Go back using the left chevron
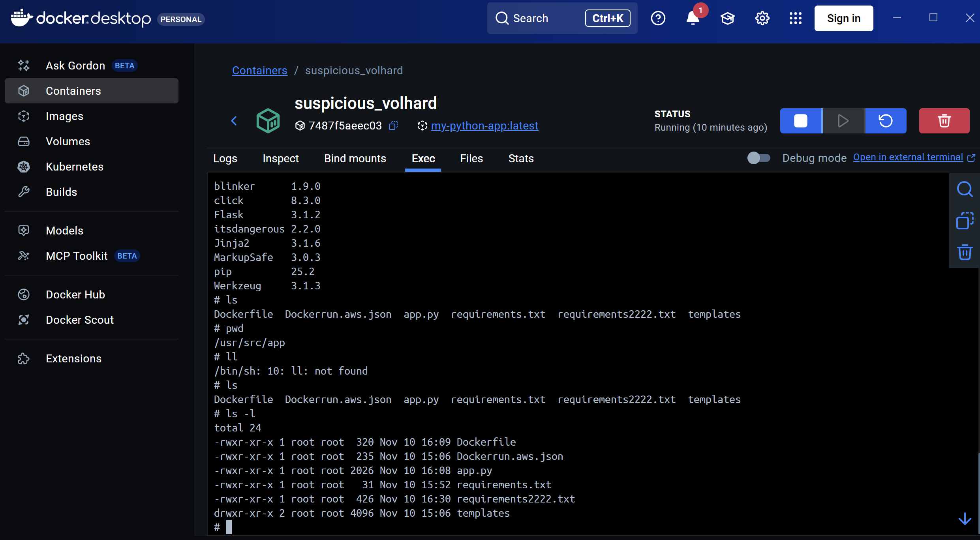Screen dimensions: 980x540 tap(234, 121)
